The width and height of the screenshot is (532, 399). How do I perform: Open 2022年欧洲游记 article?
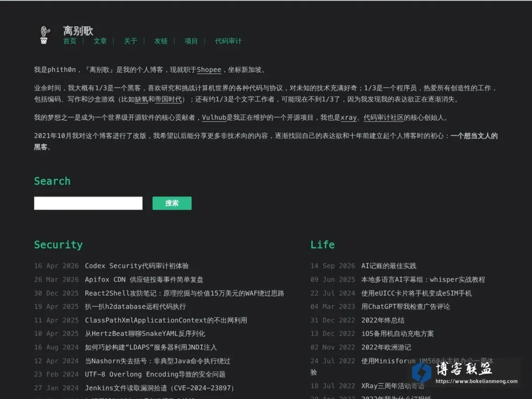(x=386, y=348)
